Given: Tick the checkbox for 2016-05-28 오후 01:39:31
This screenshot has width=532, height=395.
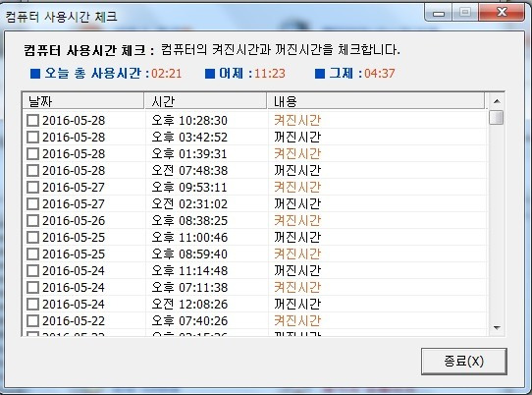Looking at the screenshot, I should tap(33, 153).
